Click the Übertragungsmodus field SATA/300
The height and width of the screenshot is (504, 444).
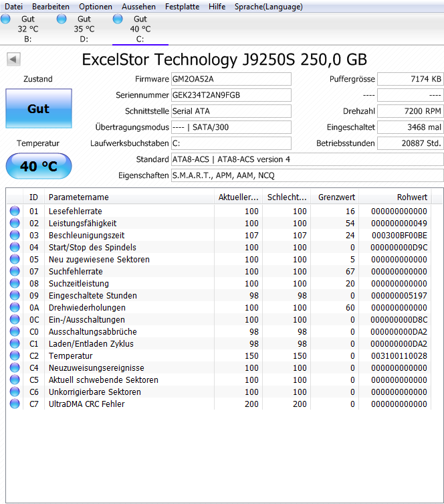(x=231, y=127)
